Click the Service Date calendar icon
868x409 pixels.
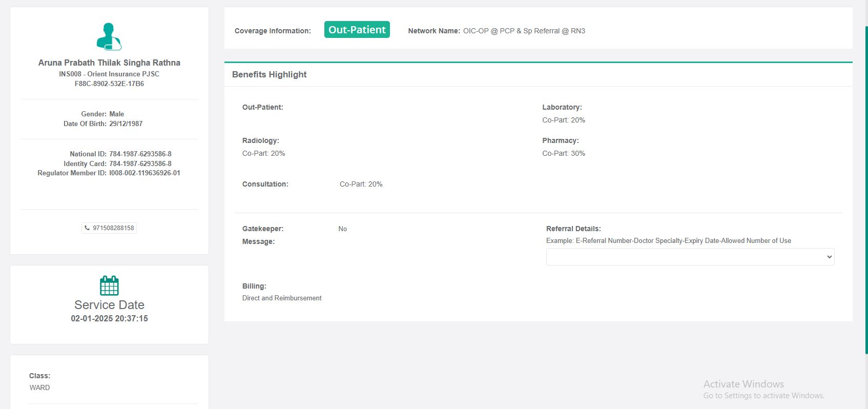pyautogui.click(x=109, y=285)
